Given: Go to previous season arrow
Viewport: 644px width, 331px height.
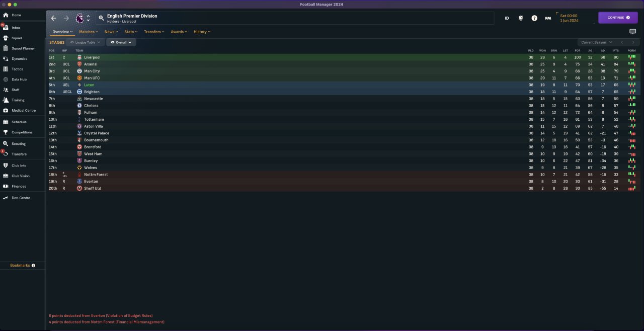Looking at the screenshot, I should tap(622, 42).
